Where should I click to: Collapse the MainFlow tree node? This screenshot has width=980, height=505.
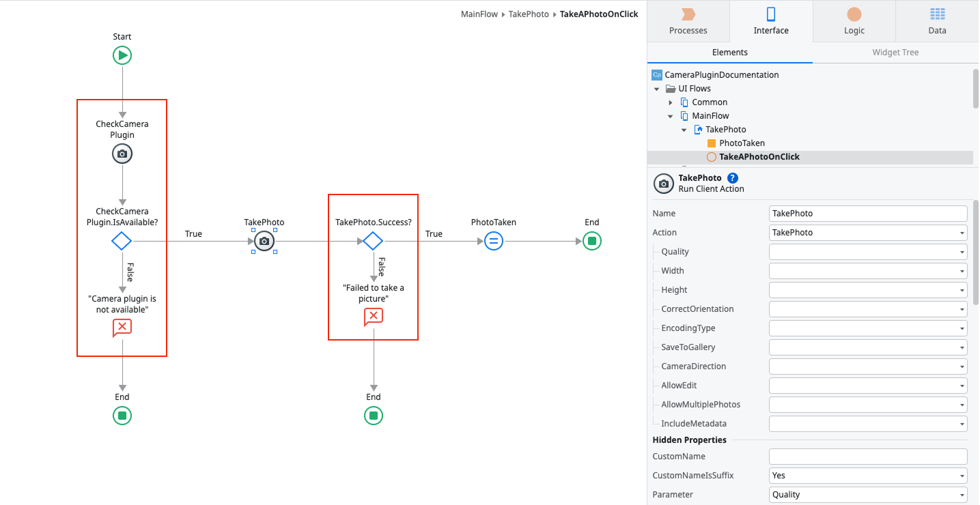671,116
